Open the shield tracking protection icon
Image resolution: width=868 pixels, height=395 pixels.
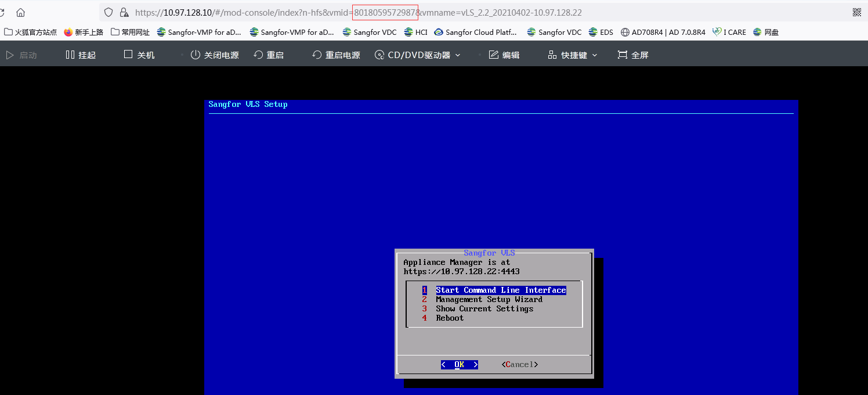[x=108, y=12]
